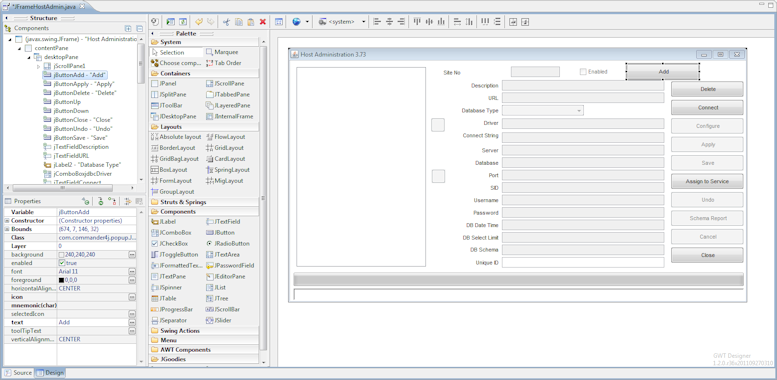The height and width of the screenshot is (380, 777).
Task: Open the Database Type combo box
Action: 543,110
